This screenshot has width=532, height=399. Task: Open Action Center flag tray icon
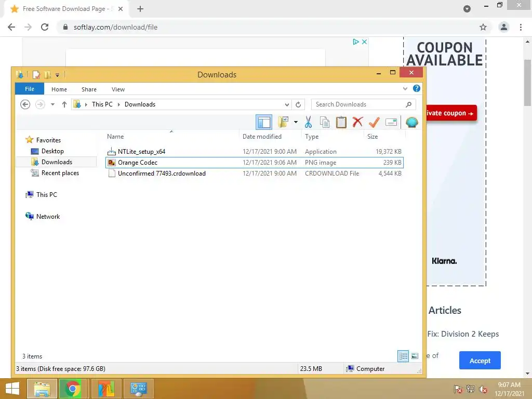(458, 389)
